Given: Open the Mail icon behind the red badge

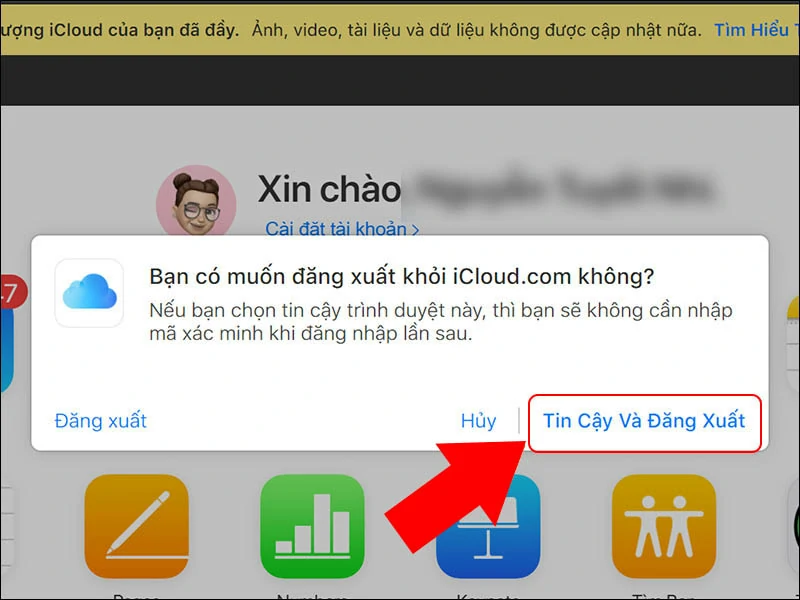Looking at the screenshot, I should (6, 347).
